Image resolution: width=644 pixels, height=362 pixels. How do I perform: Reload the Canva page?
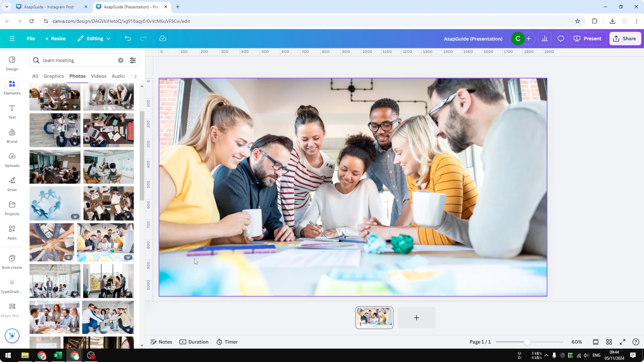point(31,21)
